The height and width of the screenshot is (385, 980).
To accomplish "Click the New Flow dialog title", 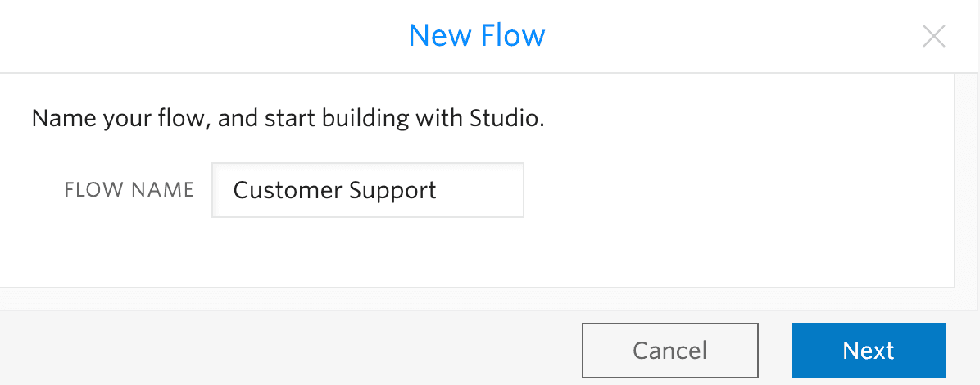I will [x=476, y=35].
